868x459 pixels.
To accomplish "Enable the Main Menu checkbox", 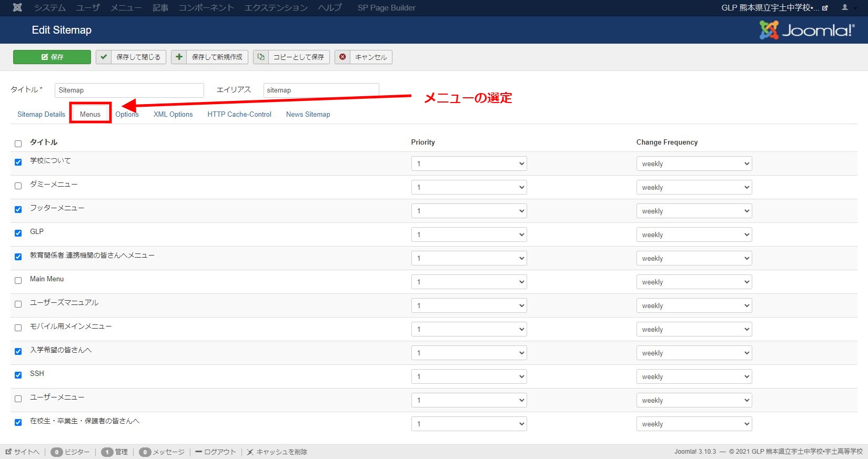I will click(18, 280).
